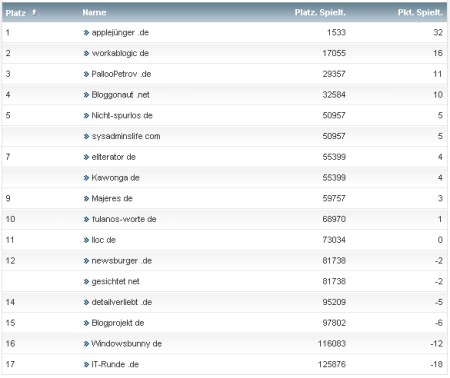Click the arrow icon before lloc de
The height and width of the screenshot is (378, 450).
(86, 240)
